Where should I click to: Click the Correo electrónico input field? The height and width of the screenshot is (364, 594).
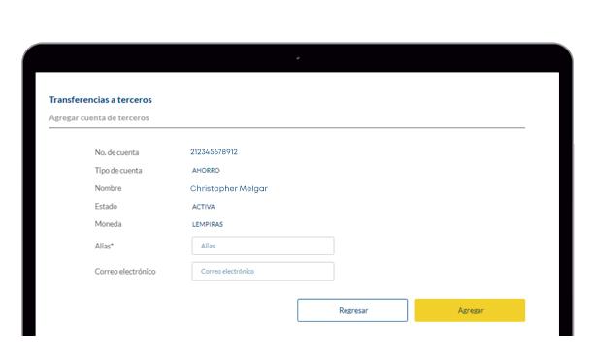pos(263,271)
